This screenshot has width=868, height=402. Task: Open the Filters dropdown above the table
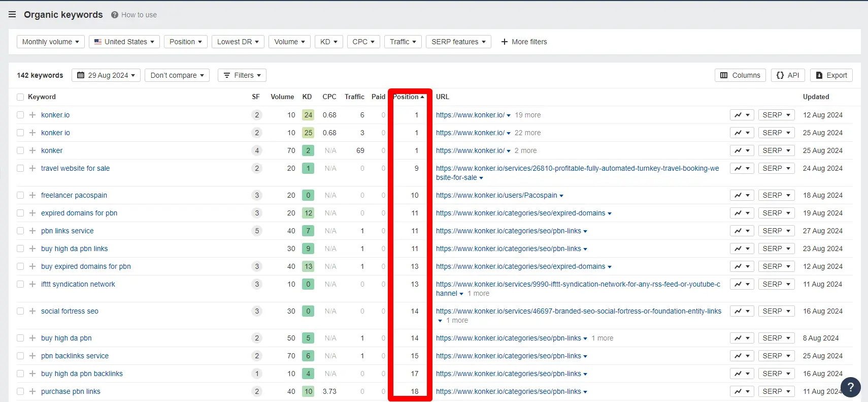pos(242,75)
